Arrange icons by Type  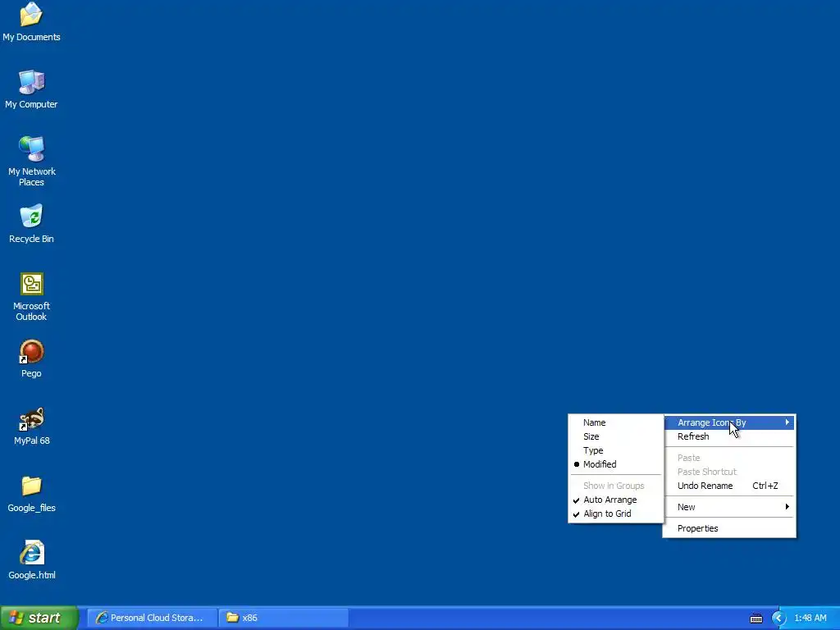tap(615, 450)
